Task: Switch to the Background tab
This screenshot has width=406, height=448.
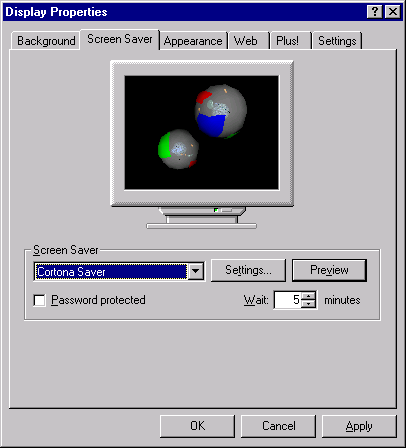Action: coord(46,41)
